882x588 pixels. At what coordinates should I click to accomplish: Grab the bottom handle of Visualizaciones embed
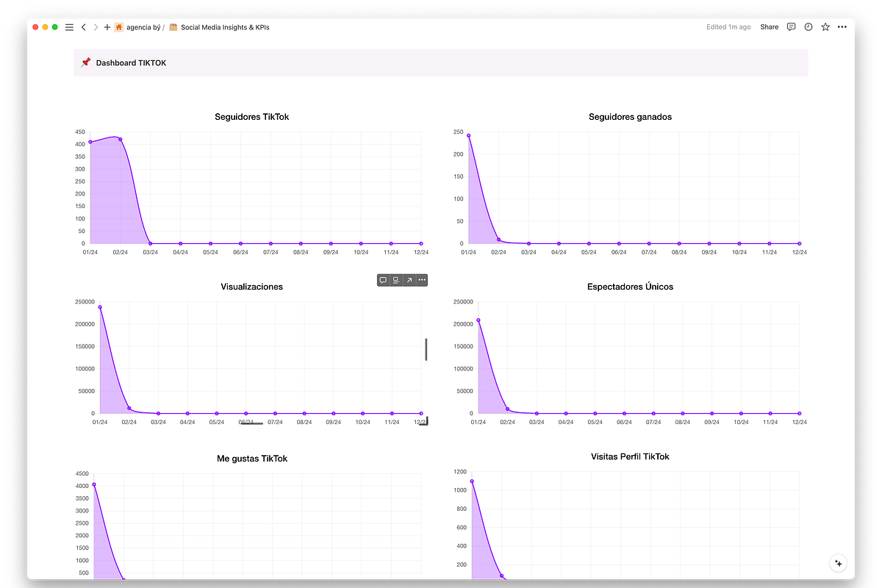(252, 423)
